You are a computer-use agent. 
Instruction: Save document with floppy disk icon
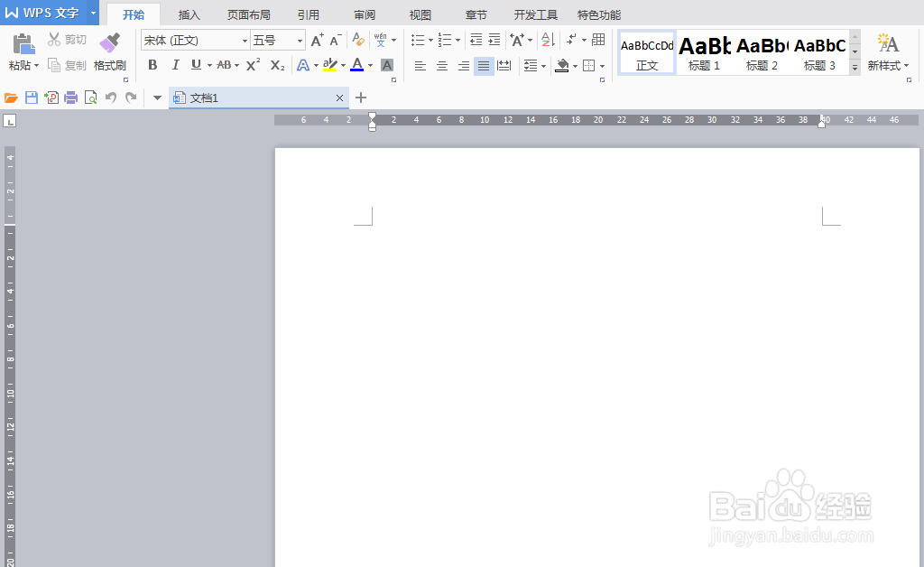(x=32, y=98)
